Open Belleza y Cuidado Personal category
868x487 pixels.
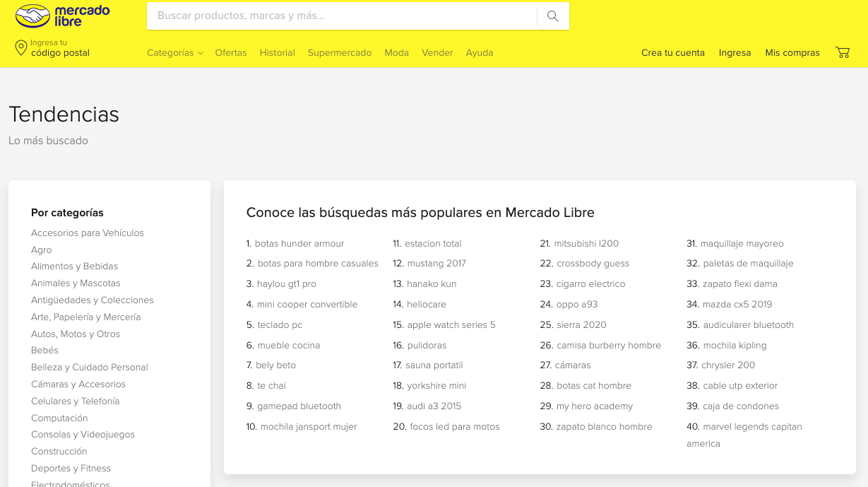click(x=90, y=368)
